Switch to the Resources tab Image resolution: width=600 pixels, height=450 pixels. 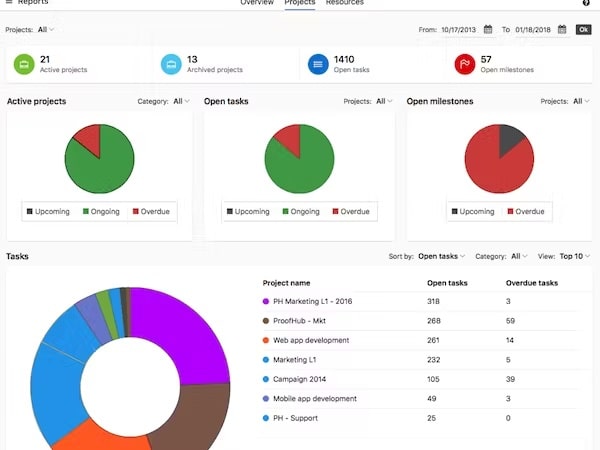[344, 3]
